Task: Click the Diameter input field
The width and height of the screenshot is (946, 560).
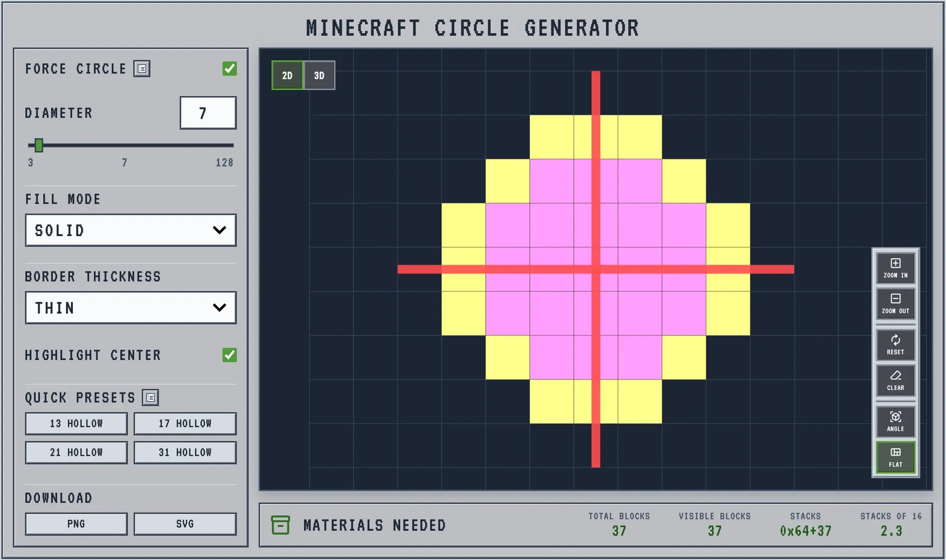Action: [x=208, y=113]
